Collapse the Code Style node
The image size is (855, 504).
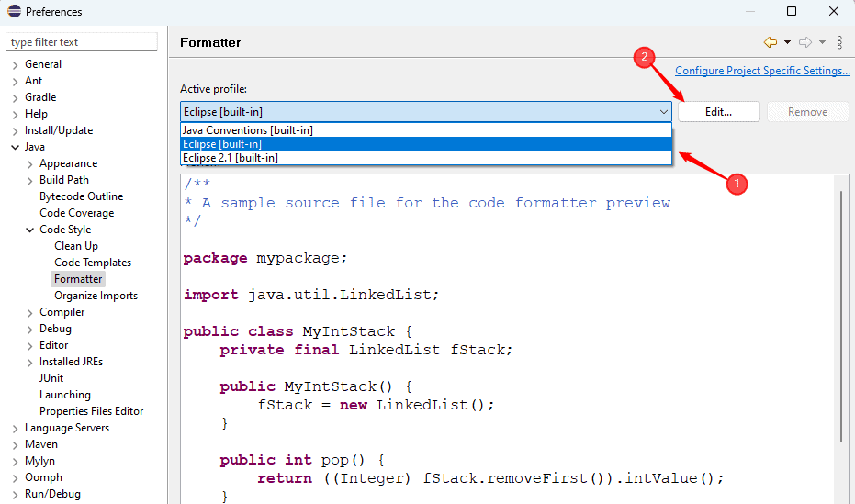point(29,230)
